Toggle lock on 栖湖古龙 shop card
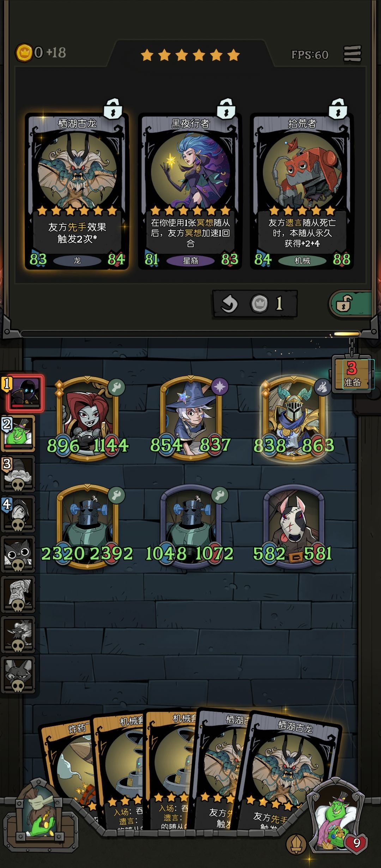This screenshot has height=868, width=381. [113, 109]
